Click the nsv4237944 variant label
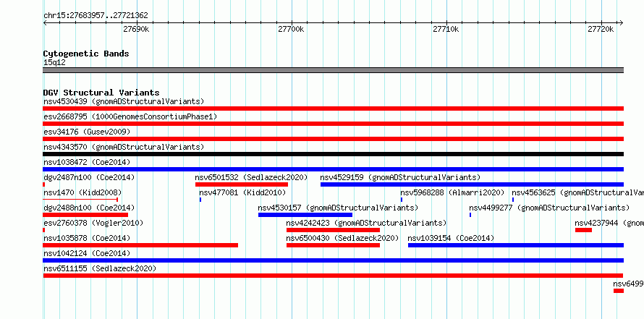The height and width of the screenshot is (319, 644). tap(609, 223)
